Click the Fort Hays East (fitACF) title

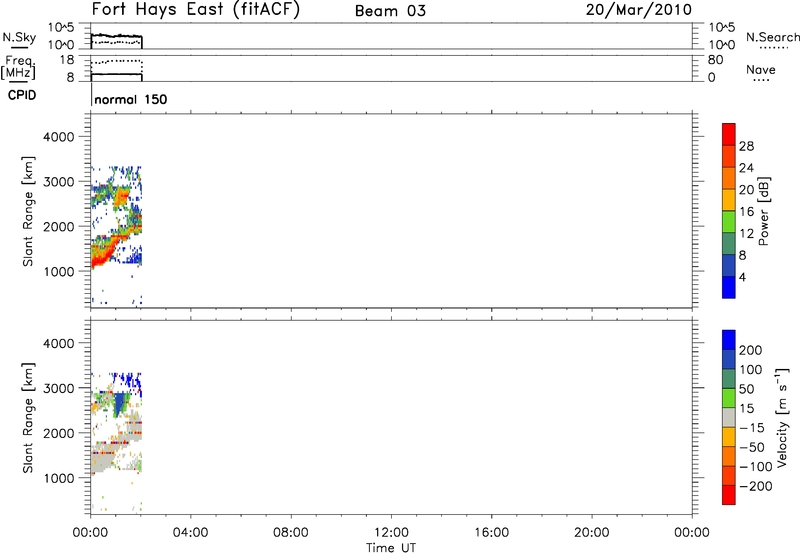pos(195,10)
